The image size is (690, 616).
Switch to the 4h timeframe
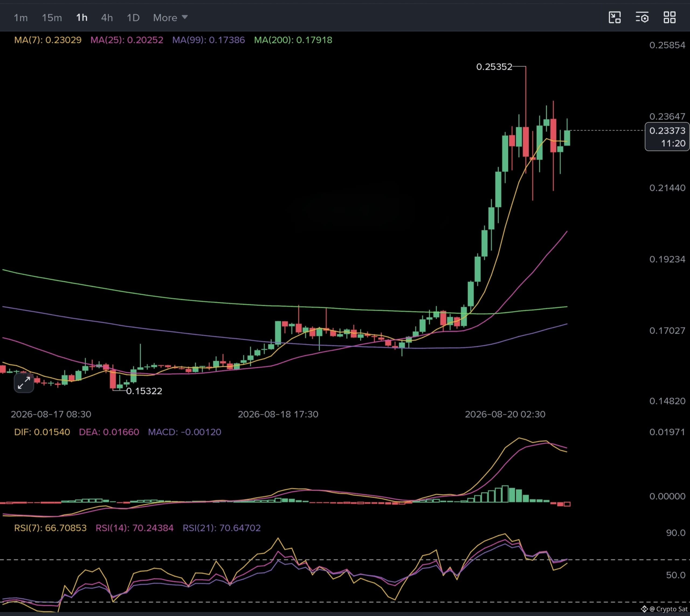click(107, 18)
